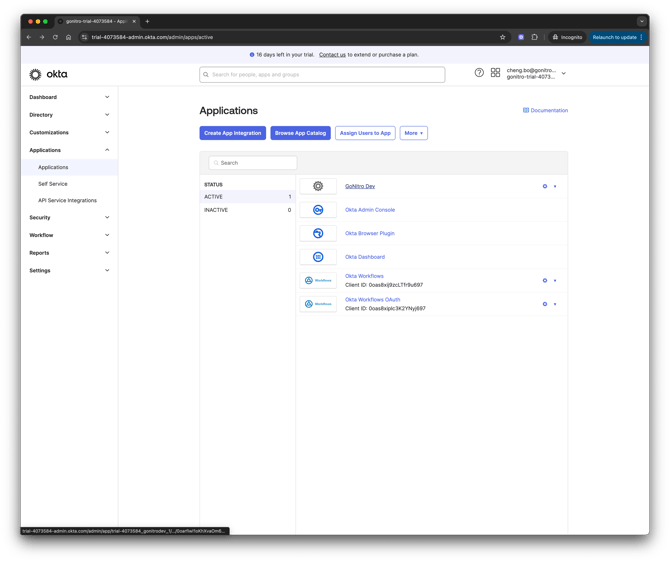Open settings gear for Okta Workflows OAuth
The height and width of the screenshot is (562, 670).
545,304
